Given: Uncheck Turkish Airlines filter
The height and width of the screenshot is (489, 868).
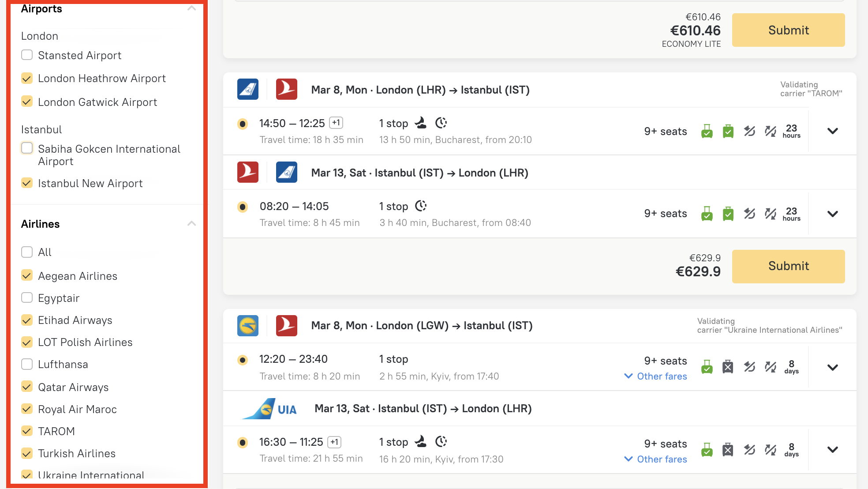Looking at the screenshot, I should (x=27, y=453).
